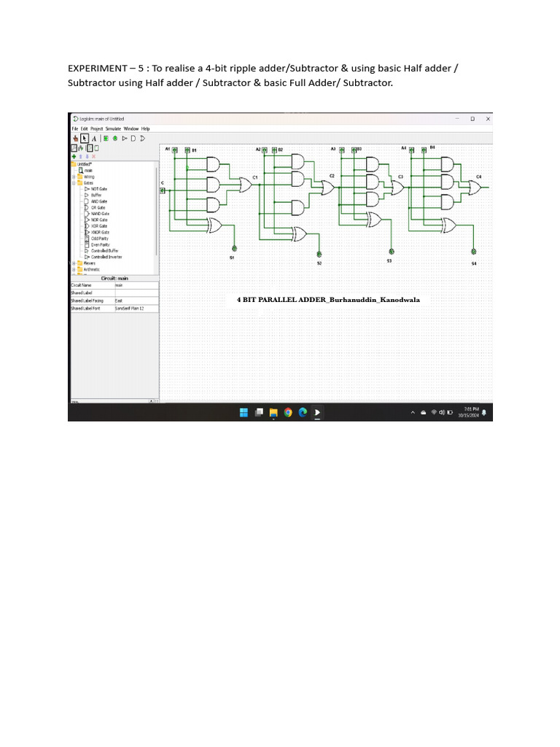Toggle input pin B3
The height and width of the screenshot is (747, 560).
click(x=354, y=150)
